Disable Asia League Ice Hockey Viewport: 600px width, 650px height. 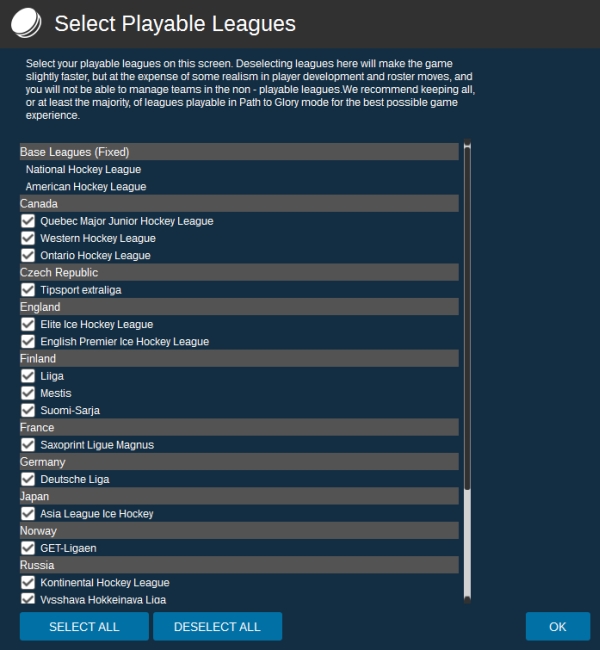coord(28,514)
